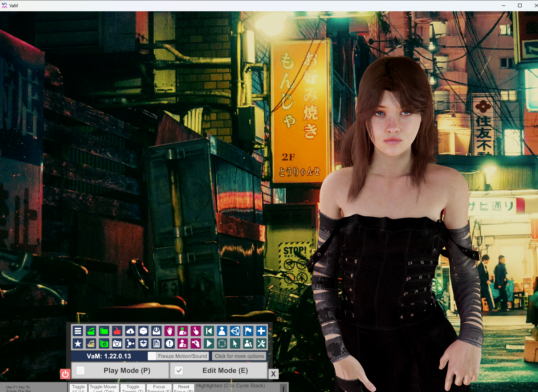Toggle the Edit Mode (E) checkbox
Viewport: 538px width, 392px height.
pyautogui.click(x=179, y=370)
